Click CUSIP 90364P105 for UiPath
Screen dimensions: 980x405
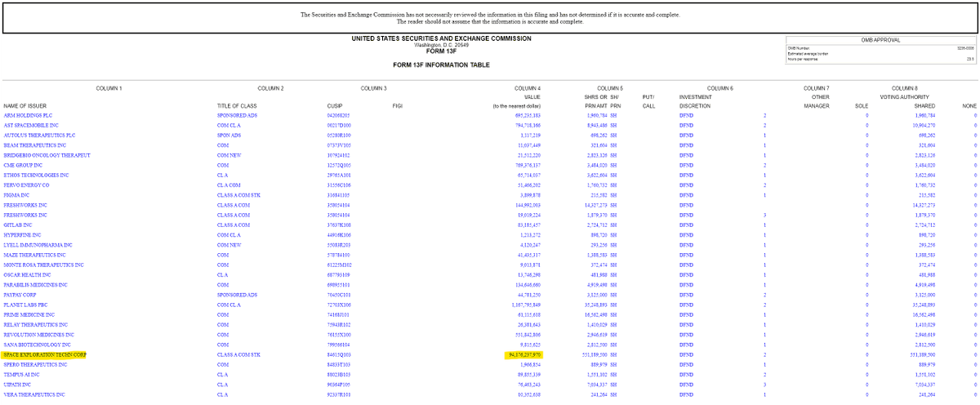[x=338, y=385]
